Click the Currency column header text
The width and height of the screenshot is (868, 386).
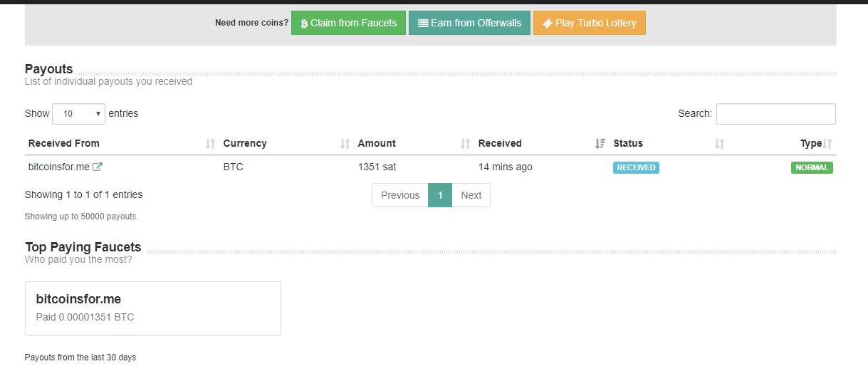(245, 143)
